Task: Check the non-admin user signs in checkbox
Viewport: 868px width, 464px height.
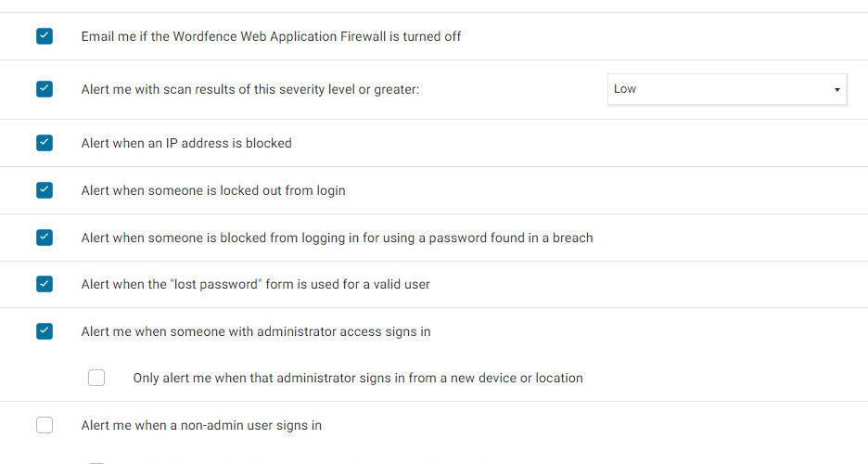Action: point(45,425)
